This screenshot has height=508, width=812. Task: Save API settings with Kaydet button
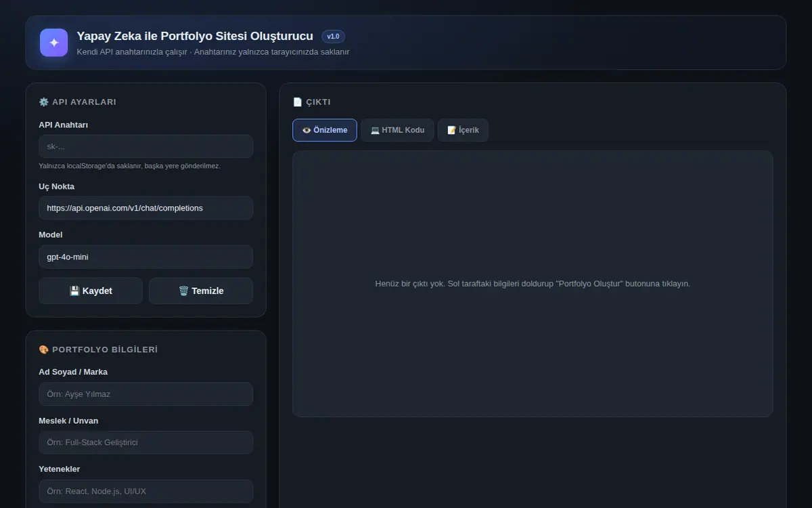91,291
